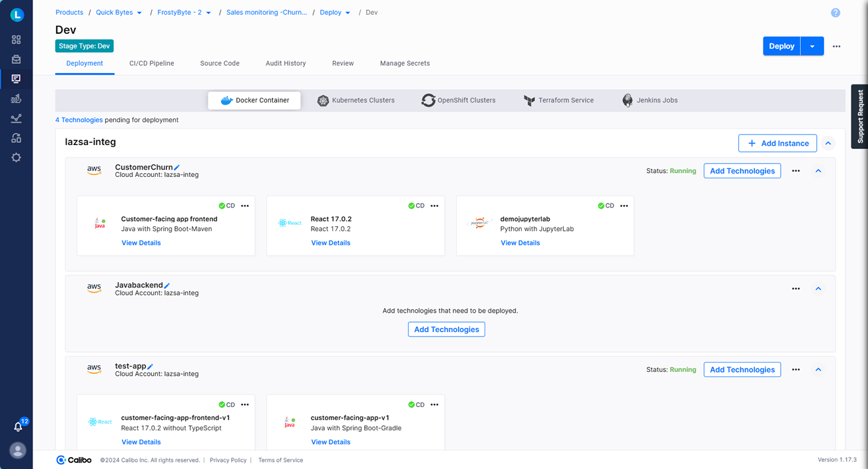The image size is (868, 469).
Task: Open the Quick Bytes breadcrumb dropdown
Action: (140, 12)
